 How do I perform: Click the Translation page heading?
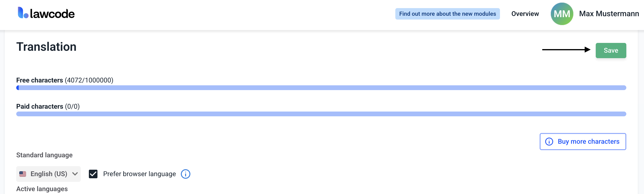click(x=46, y=47)
